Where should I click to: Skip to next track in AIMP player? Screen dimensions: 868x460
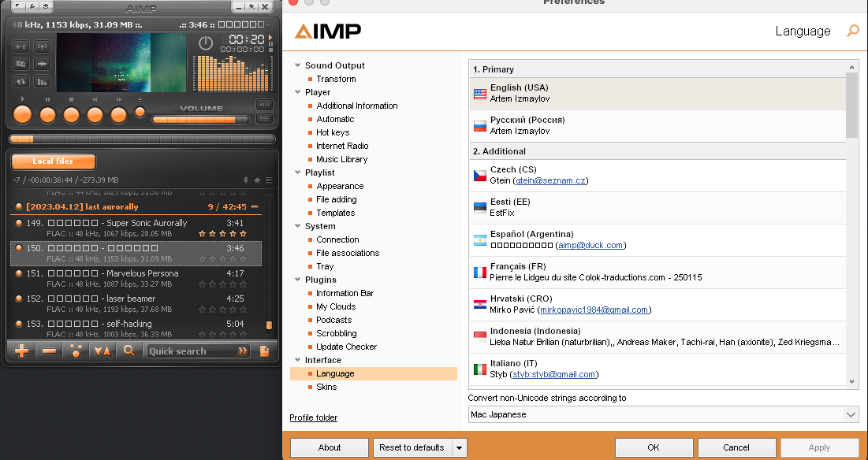pyautogui.click(x=118, y=114)
